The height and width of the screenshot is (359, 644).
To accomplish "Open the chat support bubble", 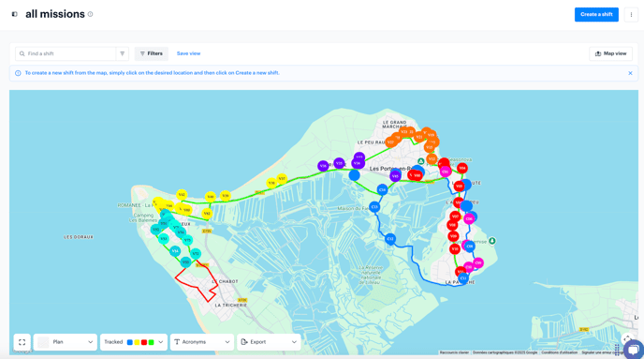I will tap(634, 350).
